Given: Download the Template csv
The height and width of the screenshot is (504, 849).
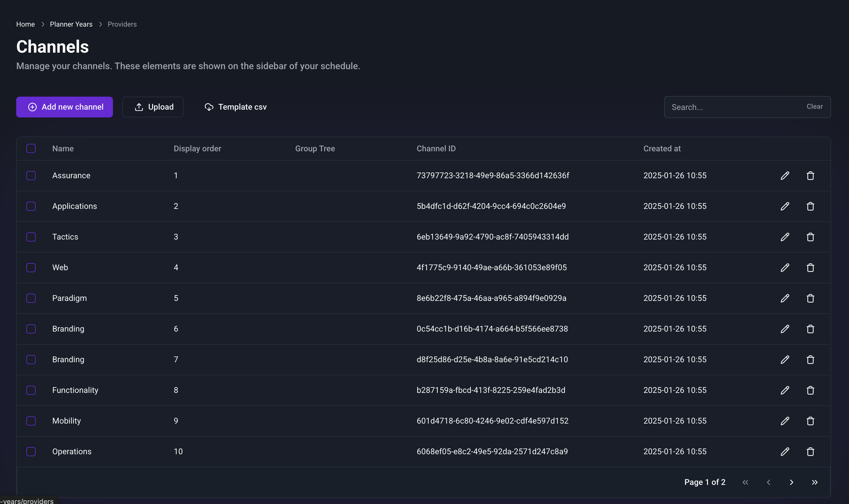Looking at the screenshot, I should tap(235, 107).
